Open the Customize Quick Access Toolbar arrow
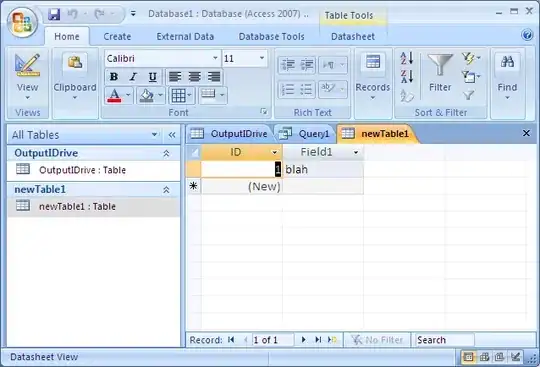 [x=133, y=14]
